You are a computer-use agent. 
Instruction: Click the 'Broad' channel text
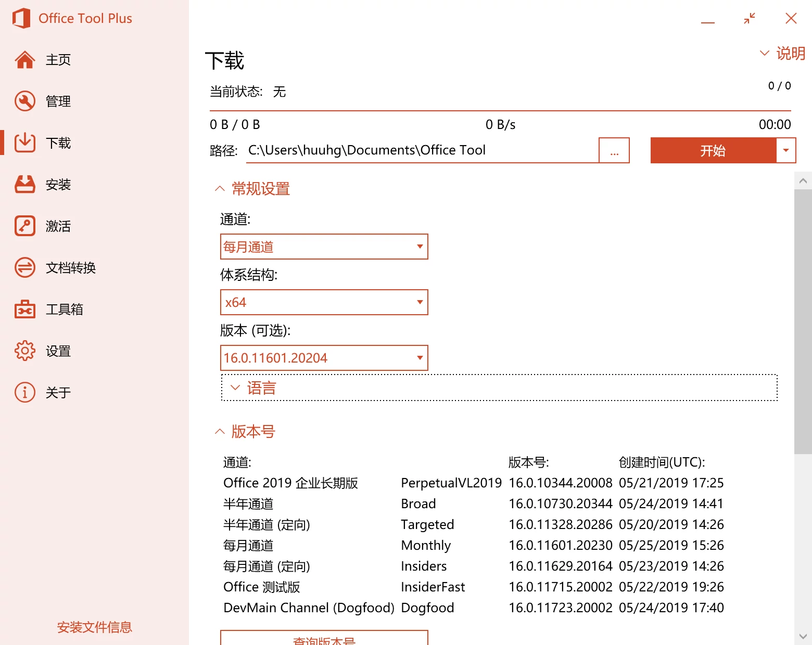(418, 504)
